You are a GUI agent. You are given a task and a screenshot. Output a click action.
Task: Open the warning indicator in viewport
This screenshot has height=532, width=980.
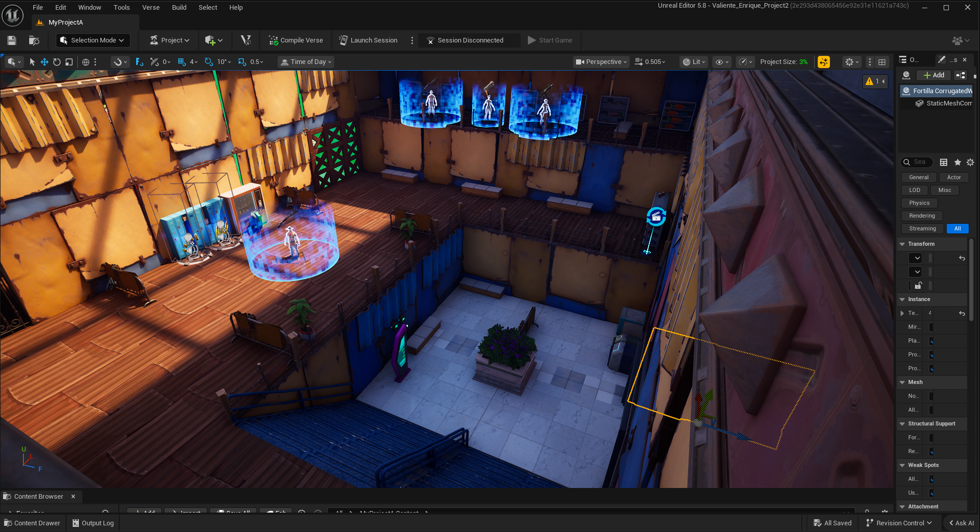[875, 81]
